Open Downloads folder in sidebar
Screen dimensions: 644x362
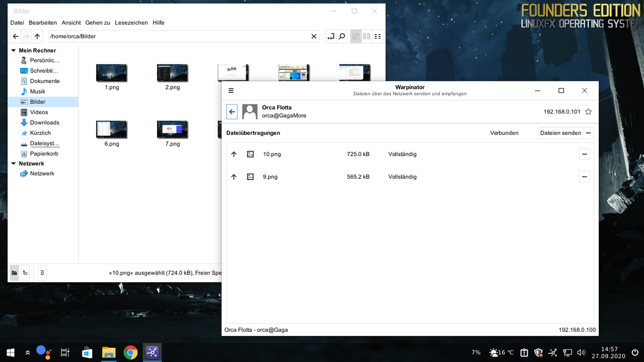click(x=44, y=123)
